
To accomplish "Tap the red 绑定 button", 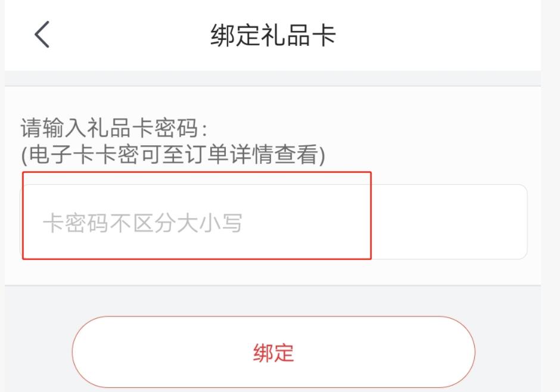I will click(273, 352).
